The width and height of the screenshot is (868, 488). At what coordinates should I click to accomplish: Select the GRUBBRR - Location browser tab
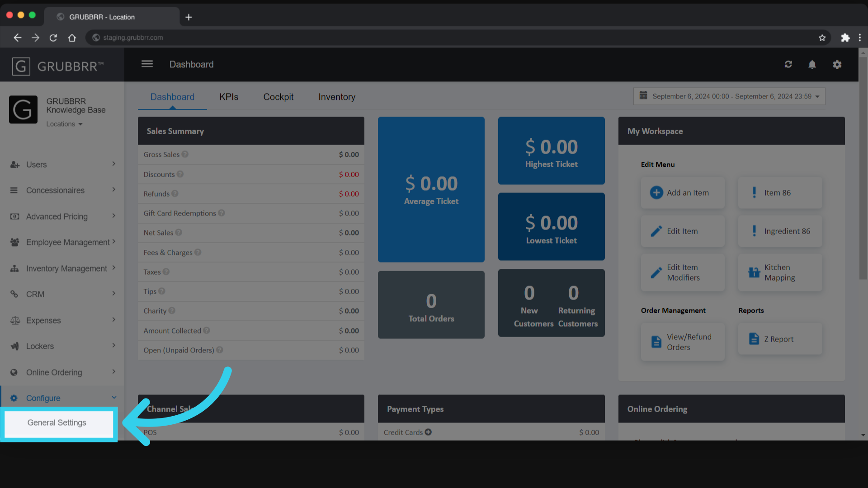112,17
